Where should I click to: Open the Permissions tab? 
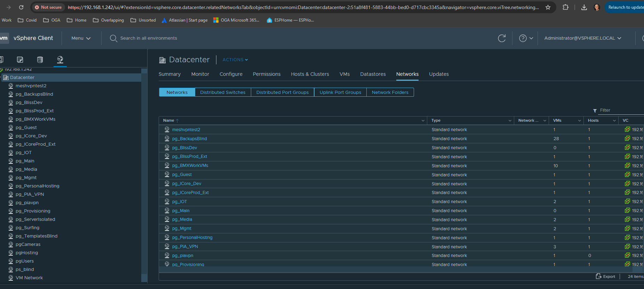tap(267, 74)
